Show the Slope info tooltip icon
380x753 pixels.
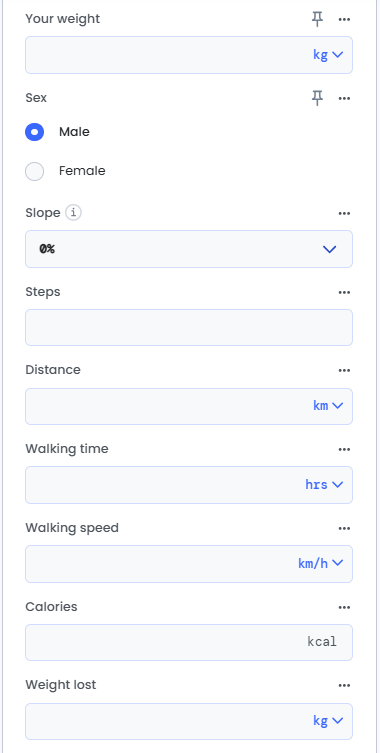74,212
